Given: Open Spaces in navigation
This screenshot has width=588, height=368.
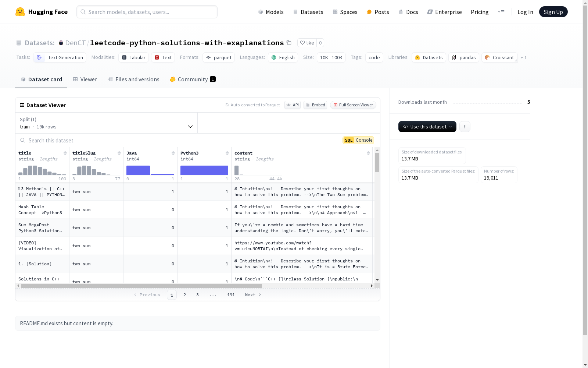Looking at the screenshot, I should [345, 12].
